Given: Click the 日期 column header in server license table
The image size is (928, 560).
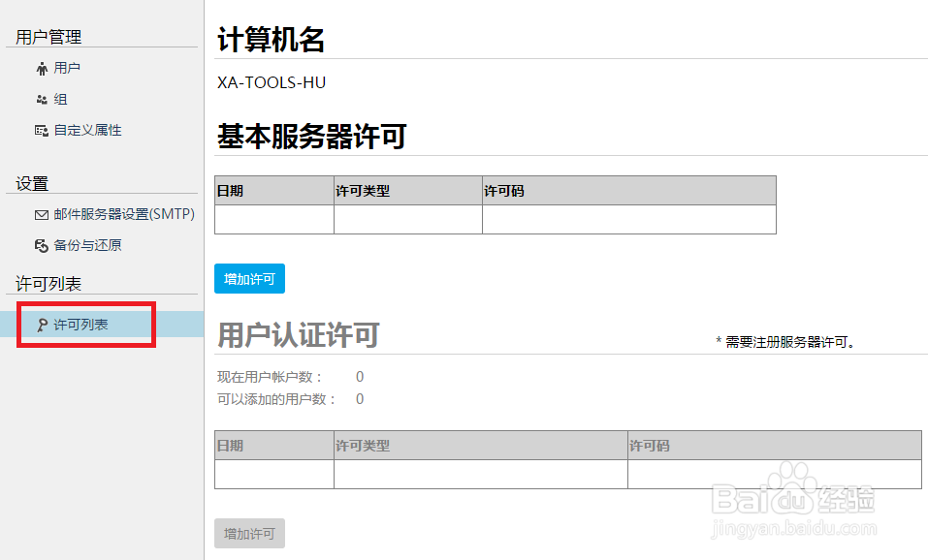Looking at the screenshot, I should click(x=237, y=190).
